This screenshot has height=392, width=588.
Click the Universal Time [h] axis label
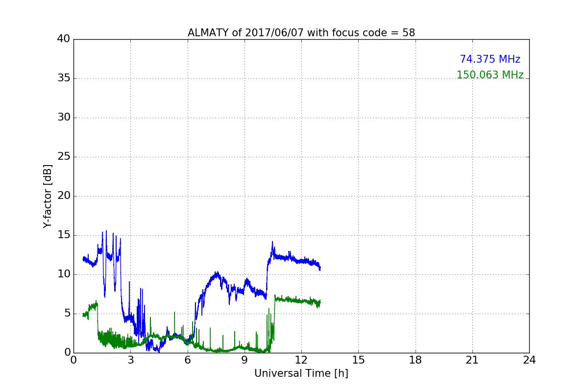coord(301,373)
